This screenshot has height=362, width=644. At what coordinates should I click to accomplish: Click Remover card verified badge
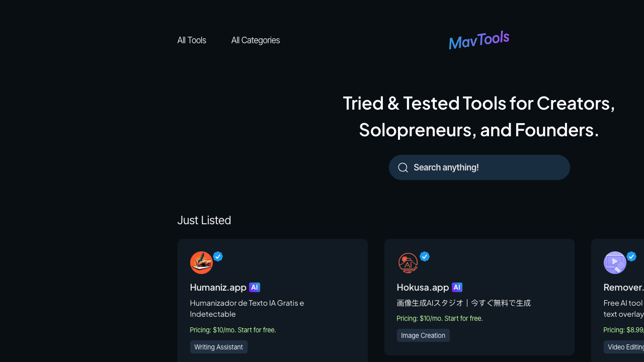(x=631, y=256)
